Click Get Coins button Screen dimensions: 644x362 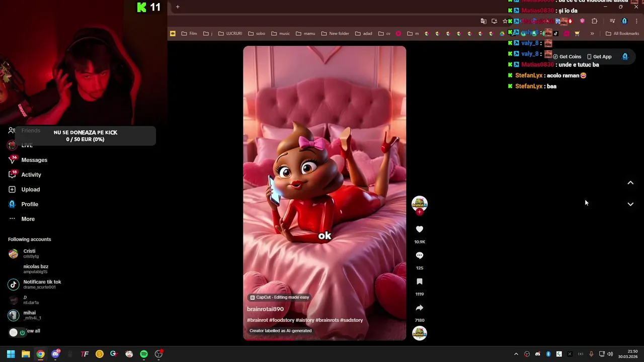[x=567, y=57]
